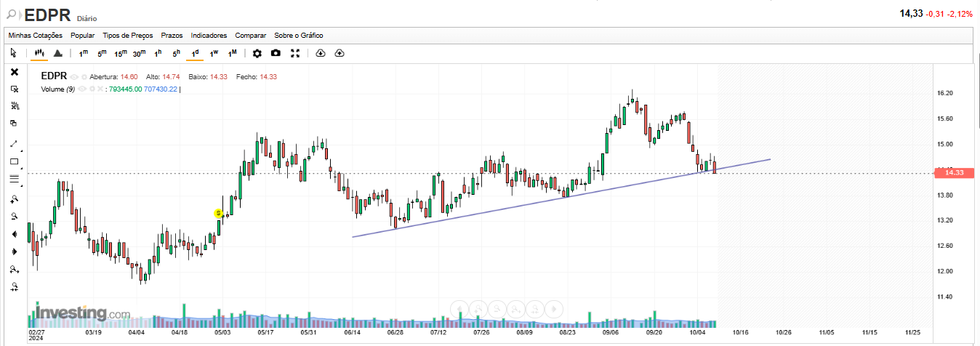Expand the Prazos dropdown menu
Viewport: 980px width, 346px height.
point(172,36)
